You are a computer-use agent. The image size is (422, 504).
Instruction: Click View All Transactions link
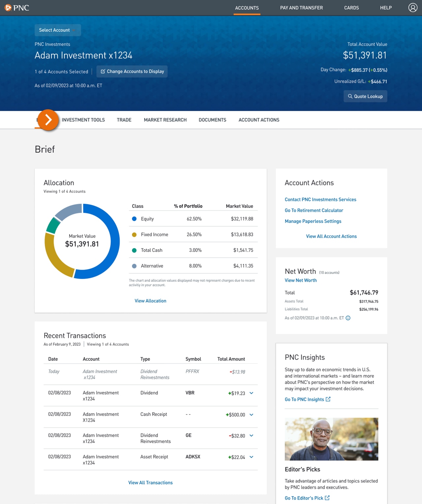pos(150,482)
